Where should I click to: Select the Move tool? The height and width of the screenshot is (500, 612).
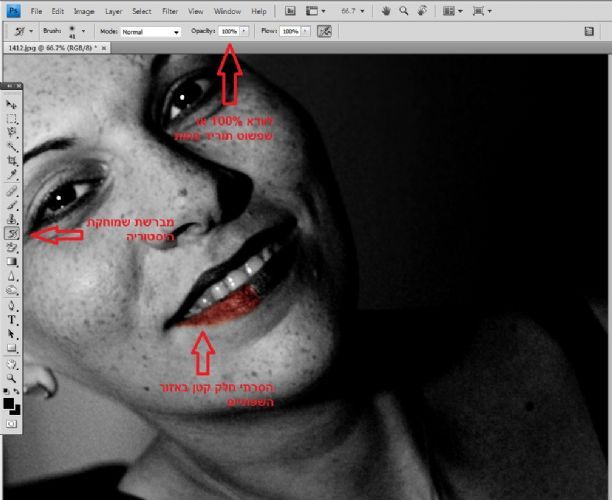tap(12, 104)
